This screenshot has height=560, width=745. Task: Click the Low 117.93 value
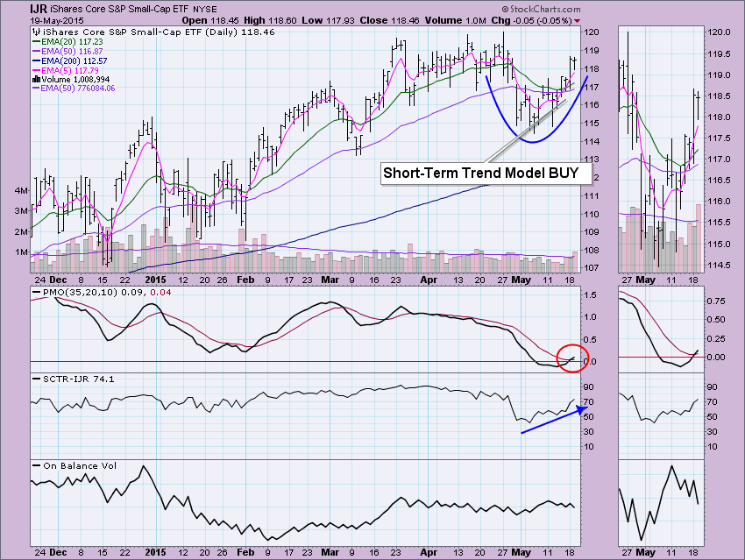(x=329, y=20)
